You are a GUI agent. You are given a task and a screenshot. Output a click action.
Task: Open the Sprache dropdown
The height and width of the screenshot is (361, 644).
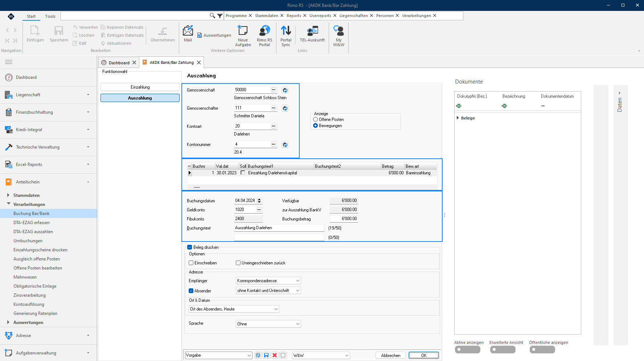[x=268, y=324]
